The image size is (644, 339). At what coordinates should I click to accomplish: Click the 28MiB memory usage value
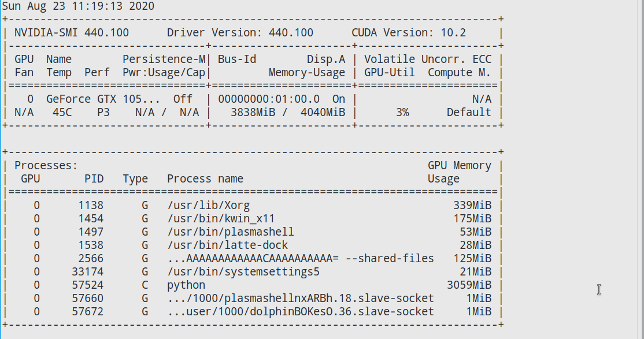[x=476, y=245]
